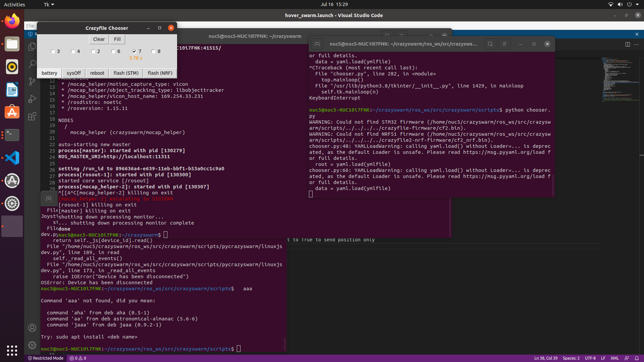This screenshot has height=362, width=644.
Task: Open the File menu in VS Code
Action: point(30,26)
